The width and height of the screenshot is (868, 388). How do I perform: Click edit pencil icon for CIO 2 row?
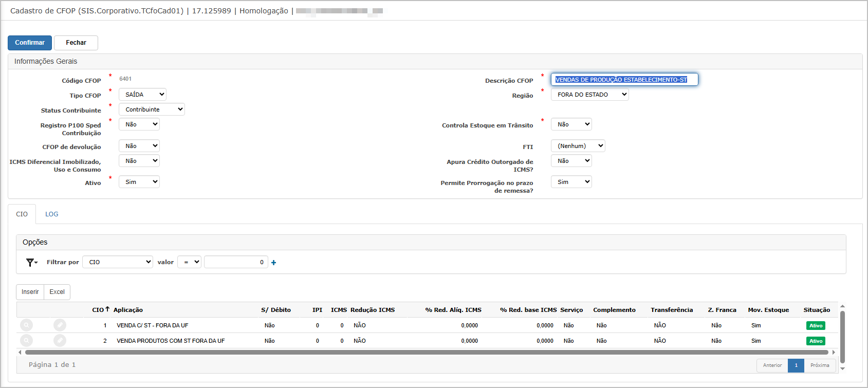(60, 341)
